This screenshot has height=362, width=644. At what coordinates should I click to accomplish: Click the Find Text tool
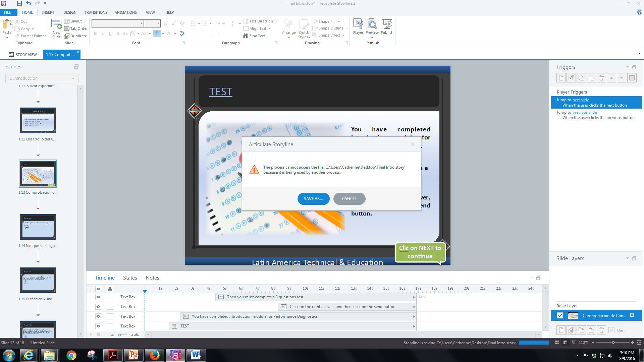point(254,36)
